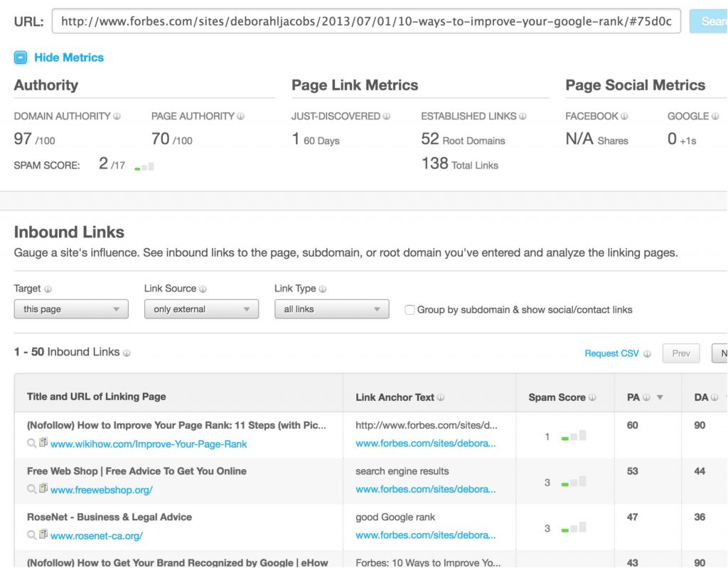Click the minus icon beside Hide Metrics
Screen dimensions: 728x568
[x=21, y=58]
